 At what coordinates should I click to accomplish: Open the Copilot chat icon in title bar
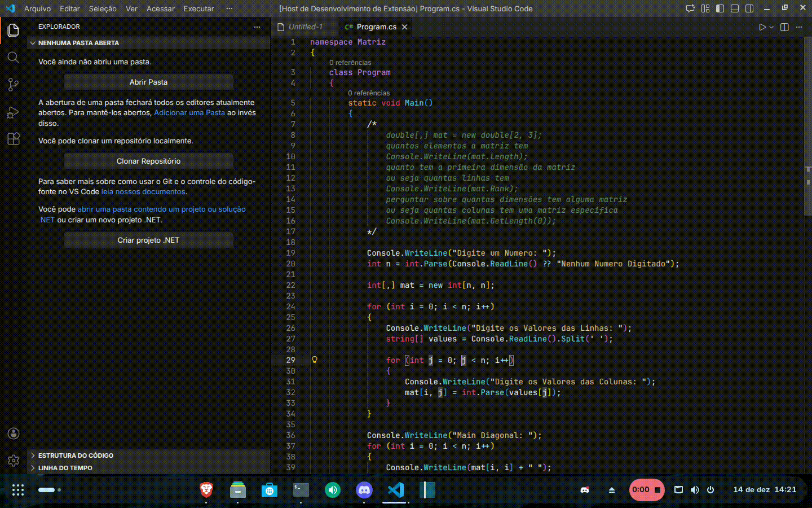[690, 8]
